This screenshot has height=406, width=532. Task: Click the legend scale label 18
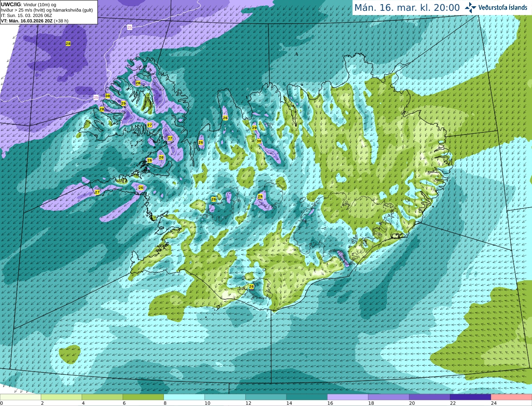[x=371, y=403]
